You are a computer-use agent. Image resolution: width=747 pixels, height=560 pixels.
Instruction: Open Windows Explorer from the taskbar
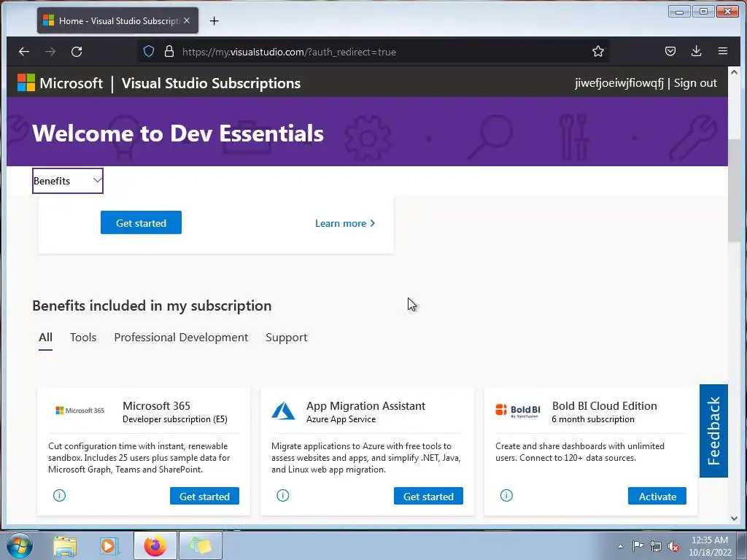[x=65, y=545]
